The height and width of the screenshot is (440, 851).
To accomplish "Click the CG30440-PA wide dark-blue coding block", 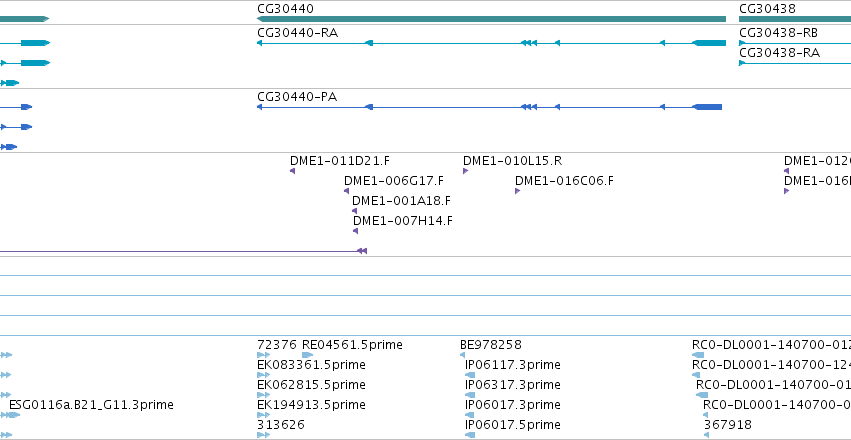I will [x=707, y=107].
